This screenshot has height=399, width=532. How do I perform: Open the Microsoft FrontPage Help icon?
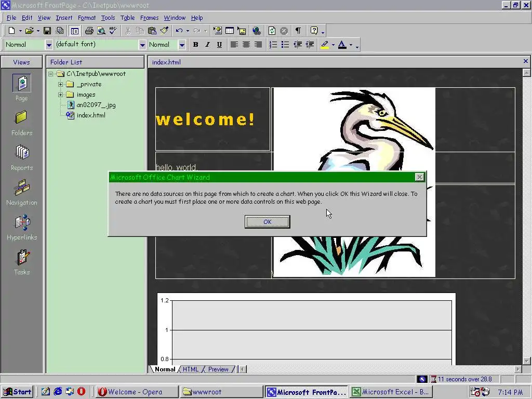click(x=314, y=31)
